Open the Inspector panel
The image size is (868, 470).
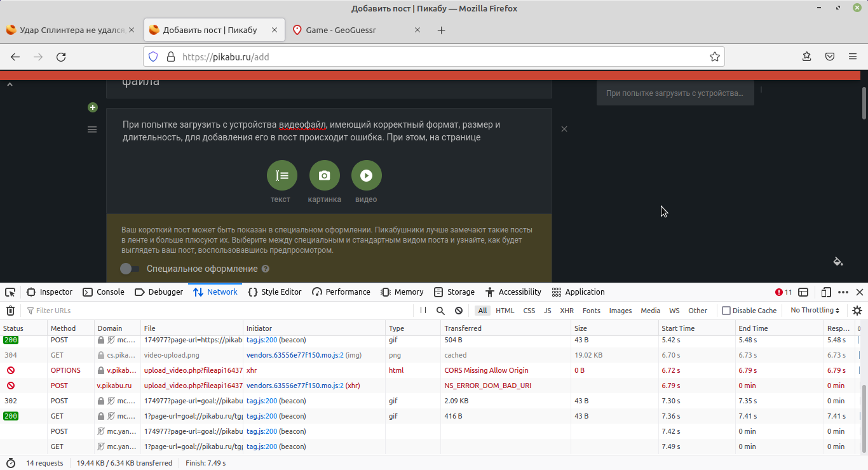pos(50,292)
